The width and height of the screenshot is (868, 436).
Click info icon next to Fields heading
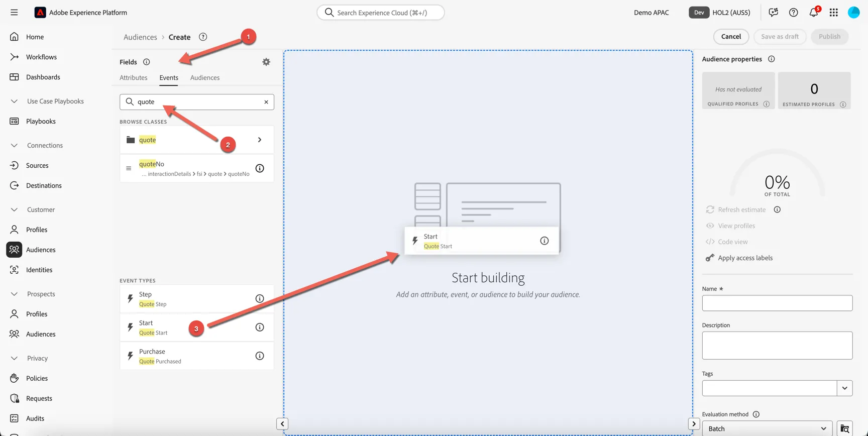146,62
